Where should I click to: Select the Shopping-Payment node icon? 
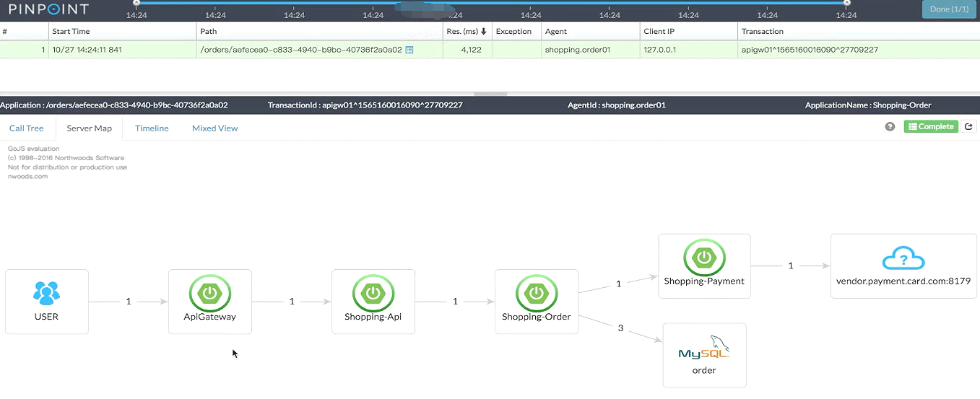[x=704, y=258]
